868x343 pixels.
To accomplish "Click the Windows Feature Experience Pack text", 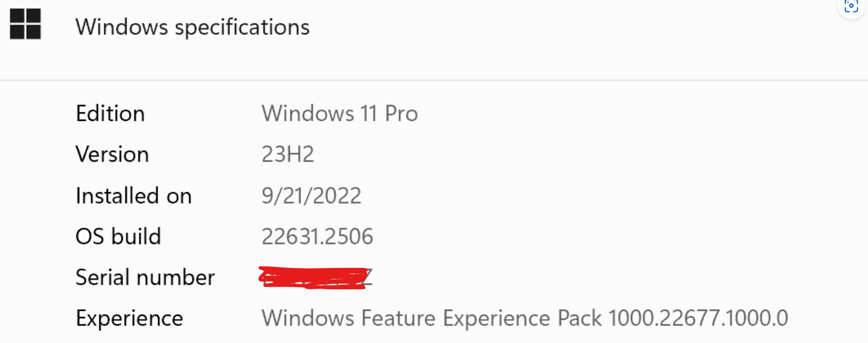I will 432,318.
